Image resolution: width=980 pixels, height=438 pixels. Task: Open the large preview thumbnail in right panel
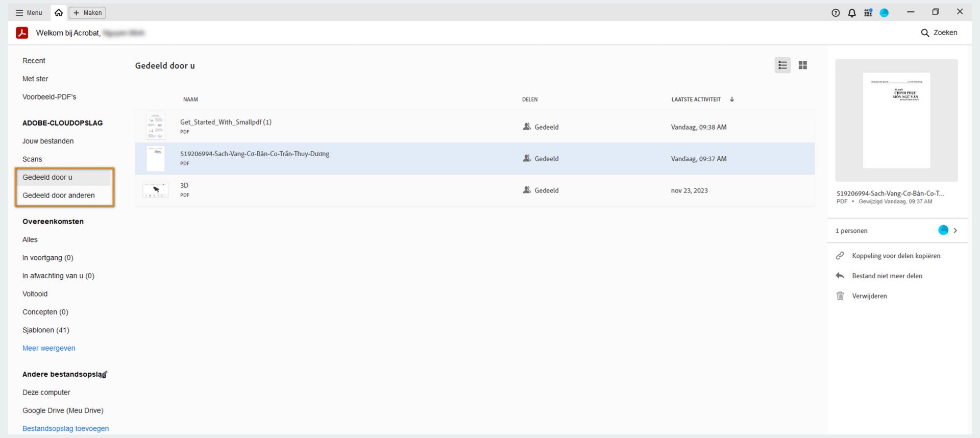(896, 120)
